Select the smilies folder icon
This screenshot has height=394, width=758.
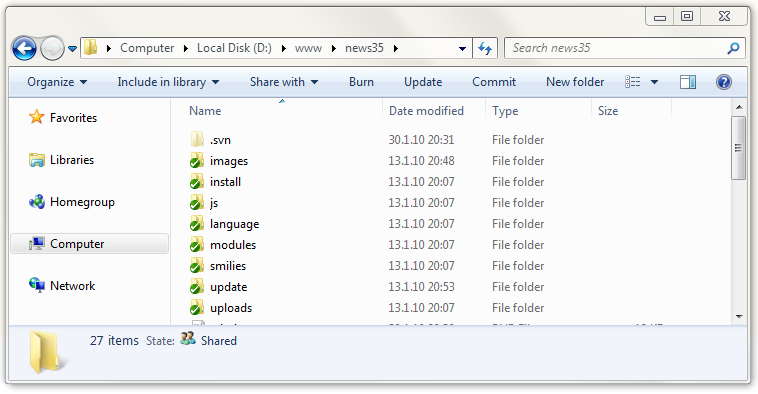pos(197,266)
